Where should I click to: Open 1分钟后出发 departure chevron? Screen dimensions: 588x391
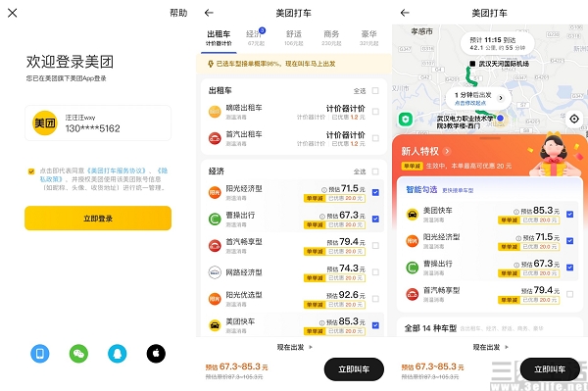point(501,98)
